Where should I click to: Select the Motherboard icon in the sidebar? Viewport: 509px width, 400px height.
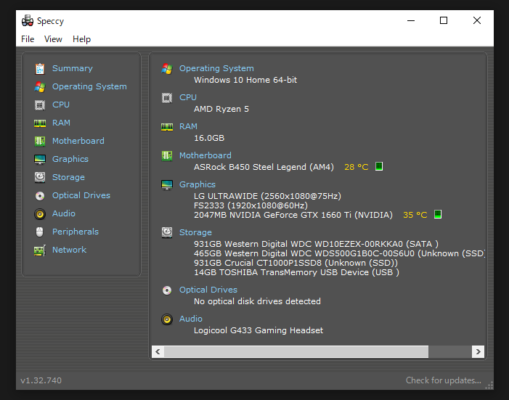tap(40, 141)
